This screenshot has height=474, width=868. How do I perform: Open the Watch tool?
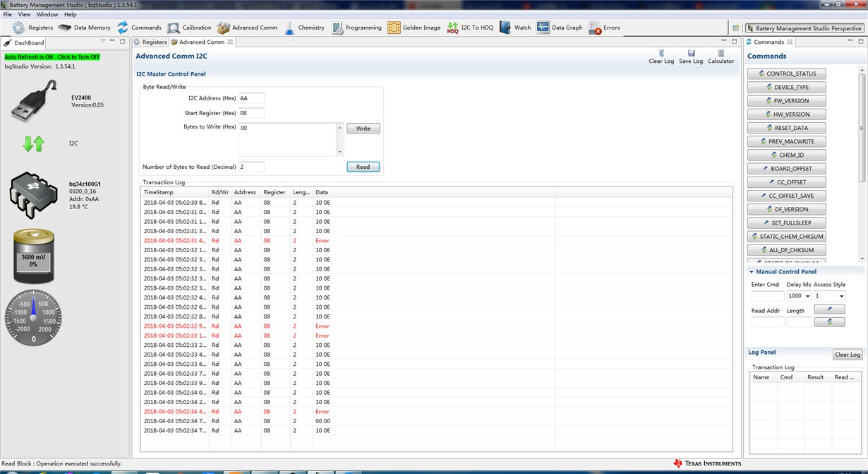coord(515,28)
